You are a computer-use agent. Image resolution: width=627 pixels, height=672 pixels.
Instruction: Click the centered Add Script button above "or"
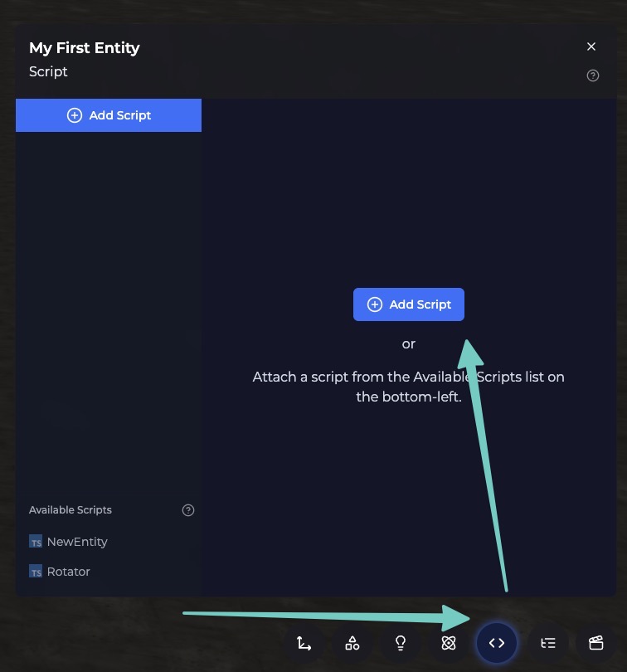pyautogui.click(x=408, y=304)
